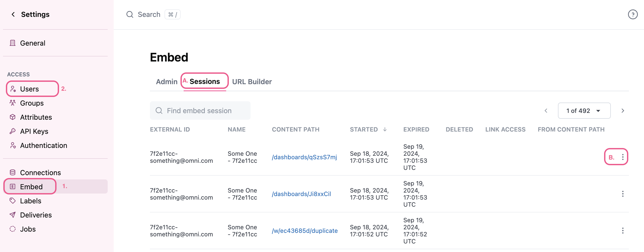Open Connections in the sidebar
Image resolution: width=644 pixels, height=252 pixels.
coord(40,173)
